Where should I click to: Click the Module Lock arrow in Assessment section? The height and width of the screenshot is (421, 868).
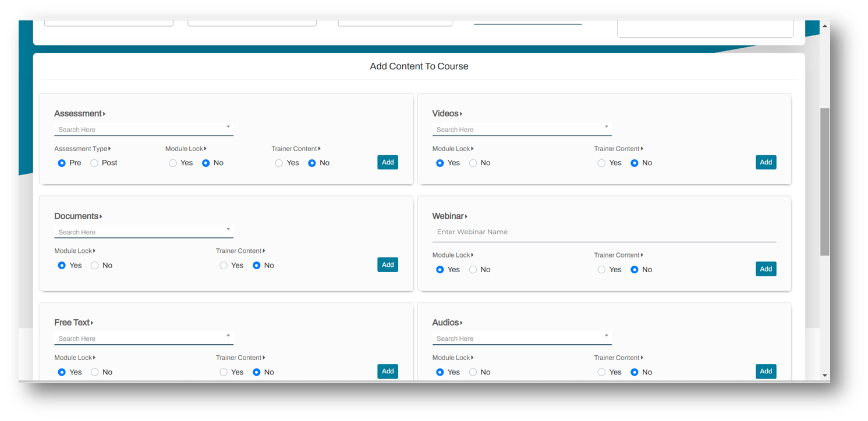(205, 148)
